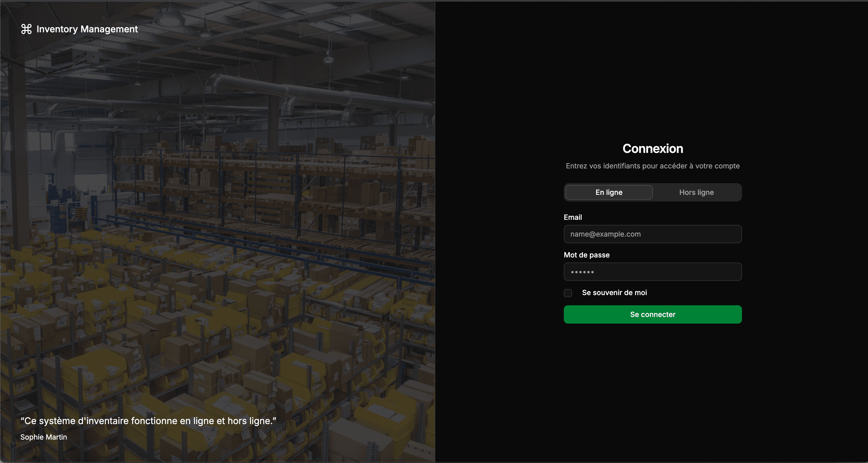
Task: Click the masked password dots
Action: coord(652,272)
